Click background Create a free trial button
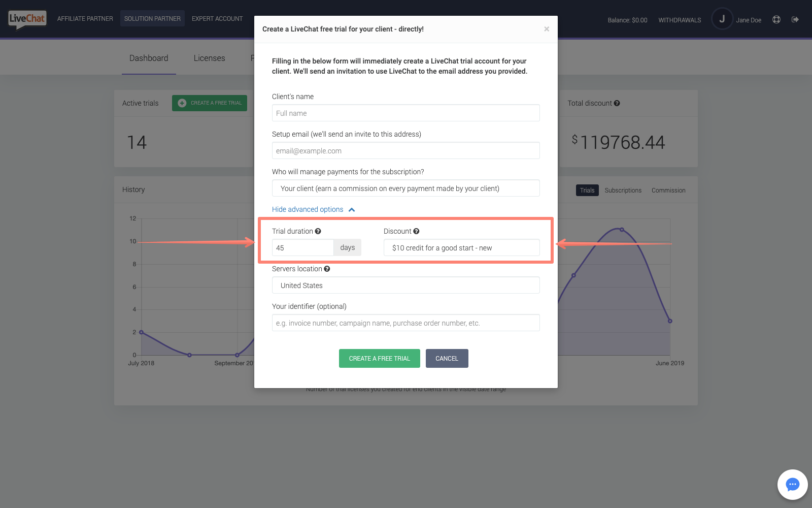812x508 pixels. (x=210, y=103)
